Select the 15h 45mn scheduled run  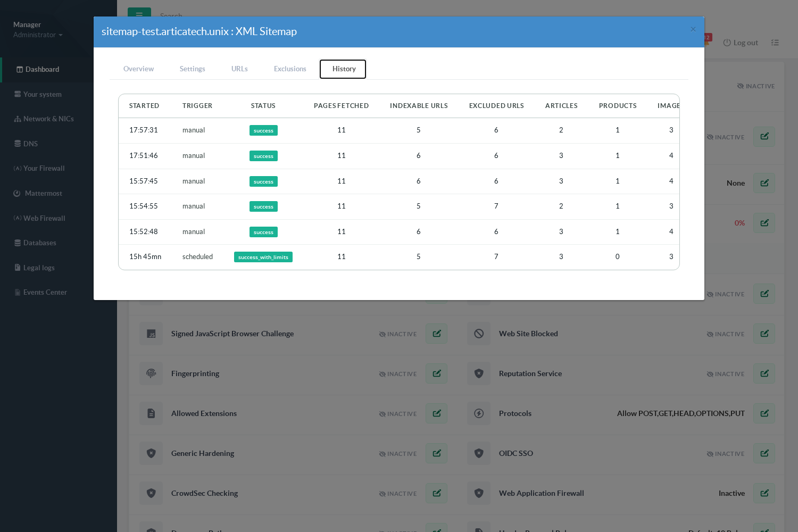click(x=145, y=257)
